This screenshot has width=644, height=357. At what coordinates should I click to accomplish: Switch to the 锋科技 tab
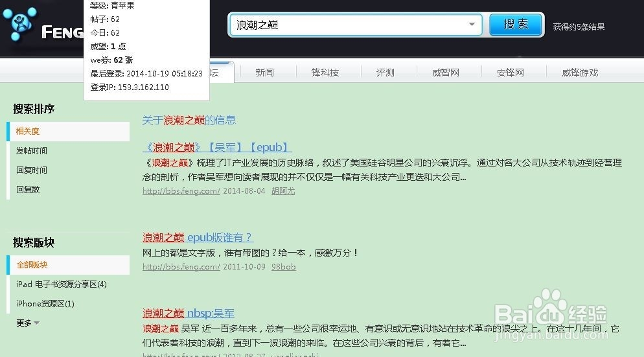click(325, 73)
